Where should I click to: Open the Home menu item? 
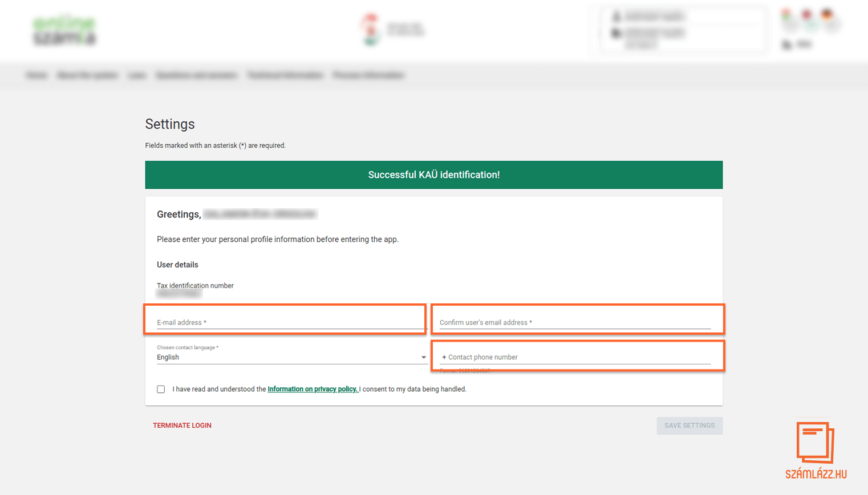[36, 75]
